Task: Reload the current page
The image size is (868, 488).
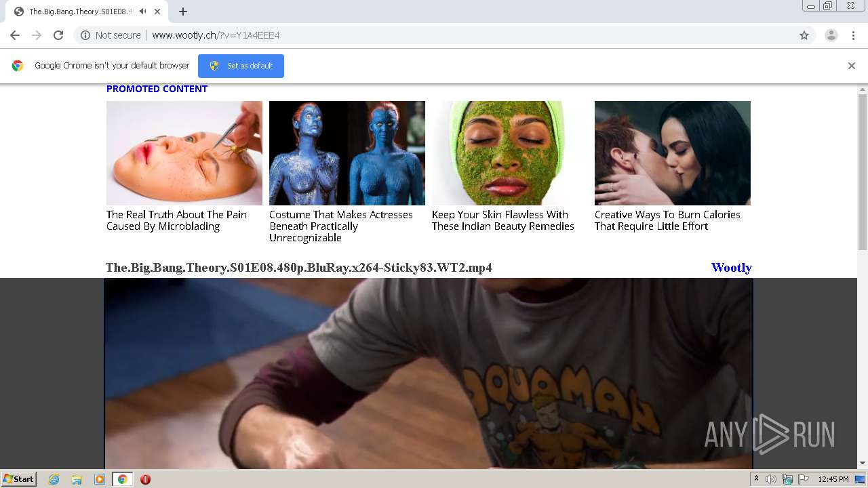Action: click(x=58, y=35)
